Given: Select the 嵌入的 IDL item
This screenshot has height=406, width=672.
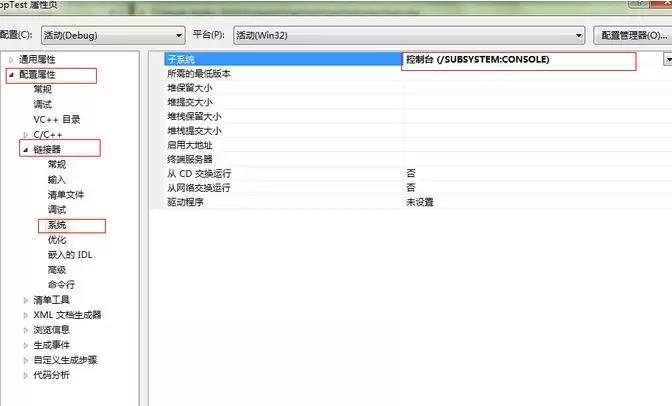Looking at the screenshot, I should [70, 255].
